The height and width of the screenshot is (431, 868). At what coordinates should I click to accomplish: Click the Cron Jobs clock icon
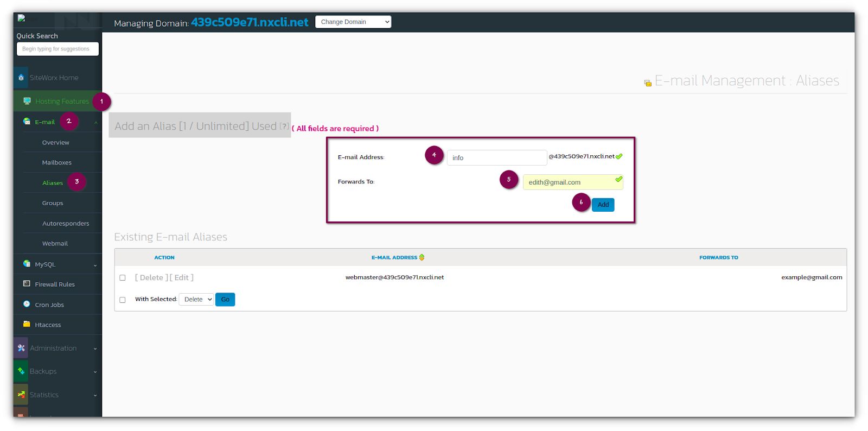[27, 304]
